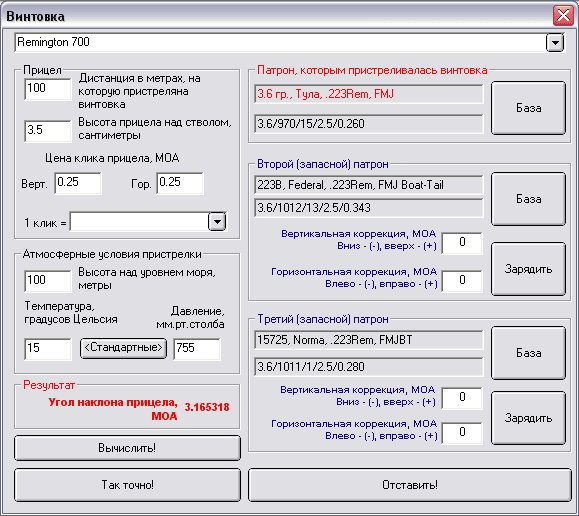Image resolution: width=579 pixels, height=516 pixels.
Task: Click the База button for the second cartridge
Action: [x=528, y=199]
